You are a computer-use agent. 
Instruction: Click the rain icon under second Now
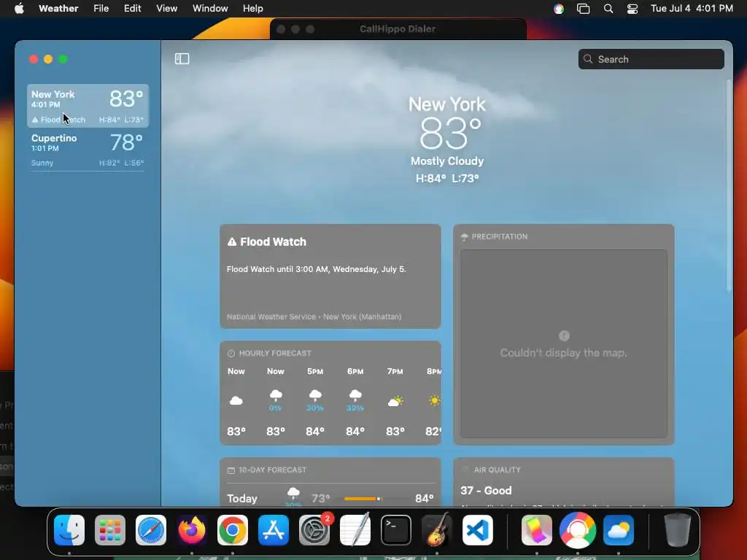[x=276, y=394]
